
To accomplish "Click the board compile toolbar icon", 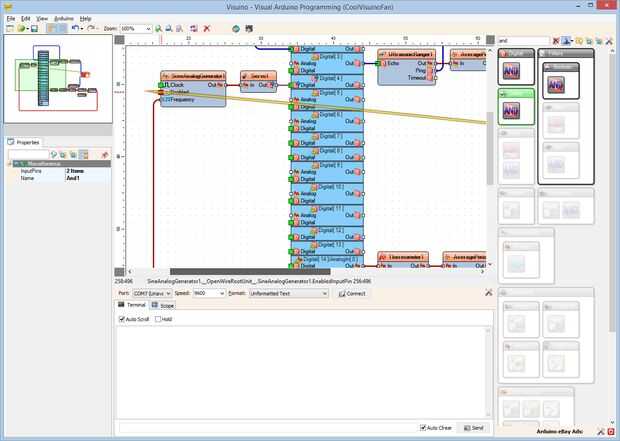I will 249,28.
